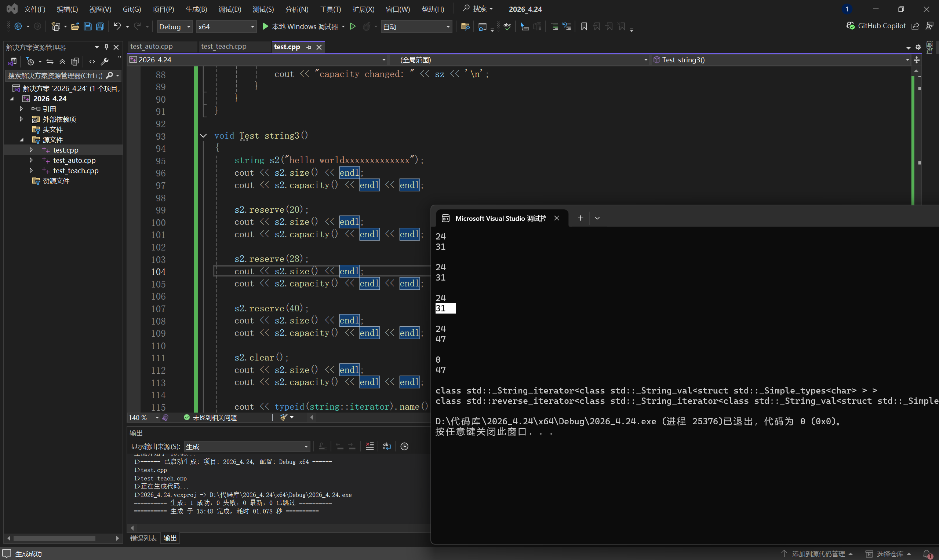This screenshot has width=939, height=560.
Task: Click the Find in Files folder-search icon
Action: coord(465,26)
